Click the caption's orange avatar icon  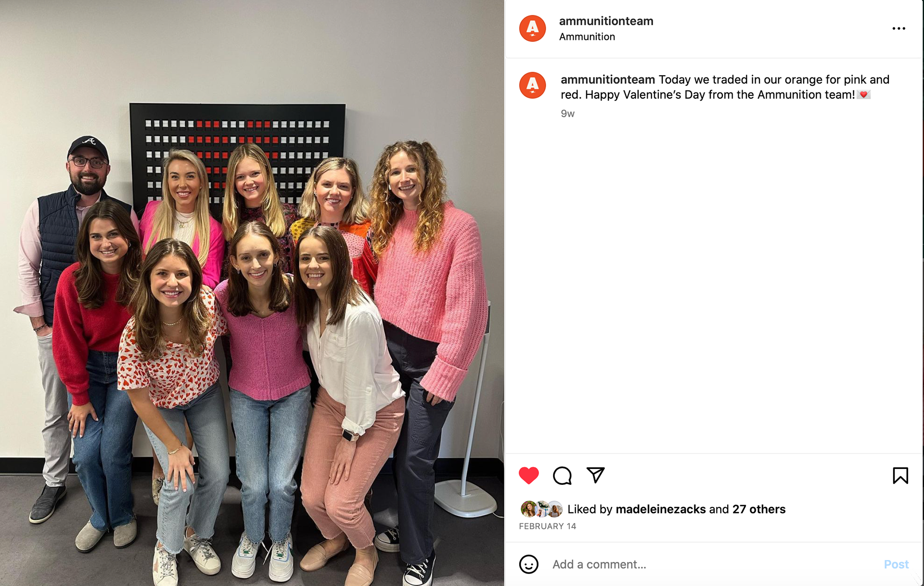[x=532, y=85]
